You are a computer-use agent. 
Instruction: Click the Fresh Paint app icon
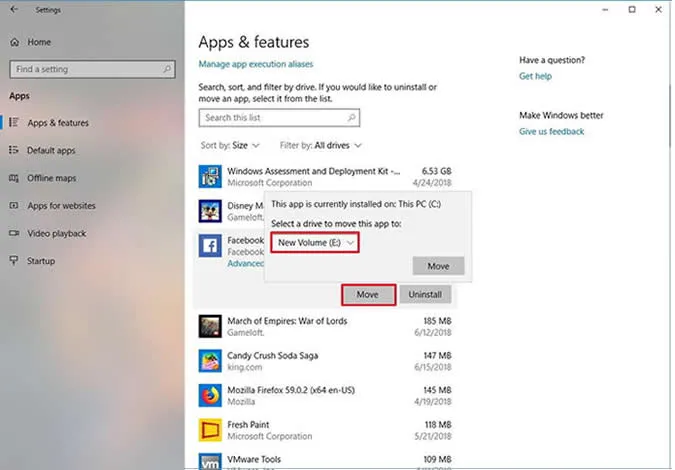210,430
